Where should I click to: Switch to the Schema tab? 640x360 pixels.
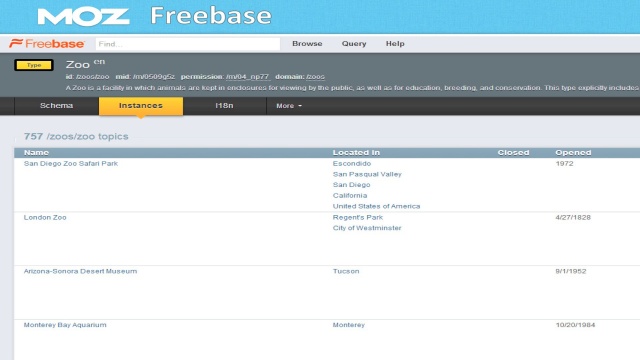pyautogui.click(x=56, y=106)
